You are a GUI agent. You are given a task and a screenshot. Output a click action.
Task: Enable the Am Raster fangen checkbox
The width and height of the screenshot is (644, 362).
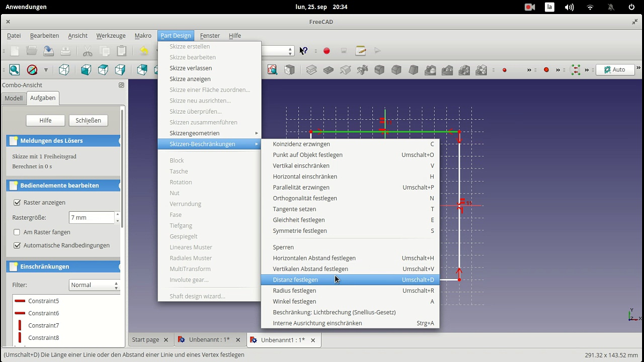17,232
